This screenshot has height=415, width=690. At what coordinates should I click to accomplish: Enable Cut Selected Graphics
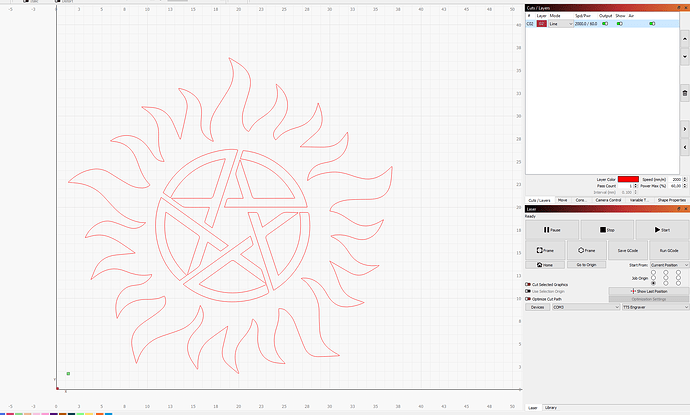pos(528,285)
